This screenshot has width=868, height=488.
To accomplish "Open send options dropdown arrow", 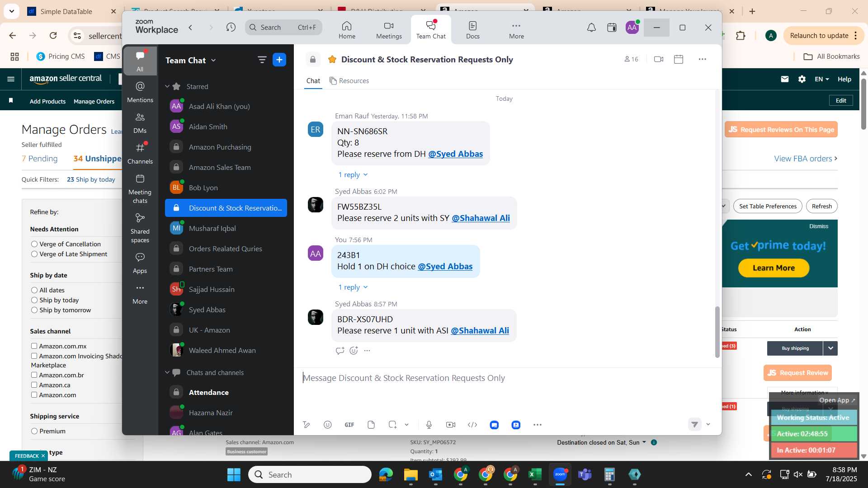I will 708,424.
